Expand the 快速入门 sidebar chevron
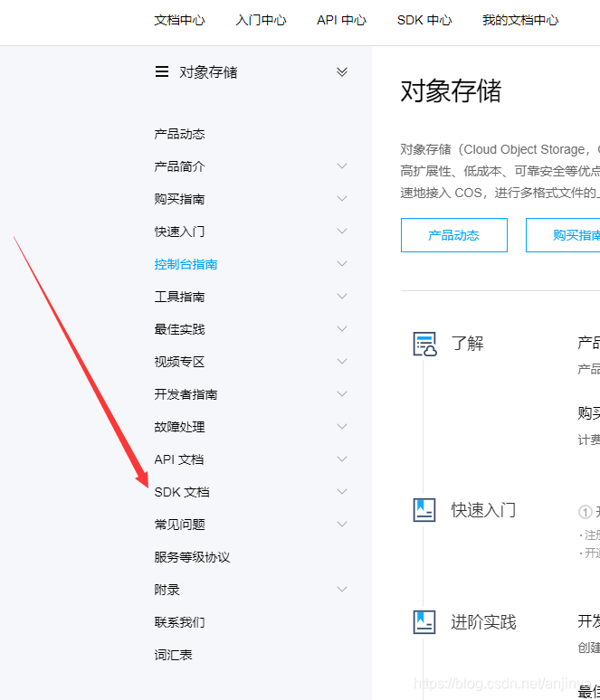Screen dimensions: 600x700 click(x=342, y=232)
